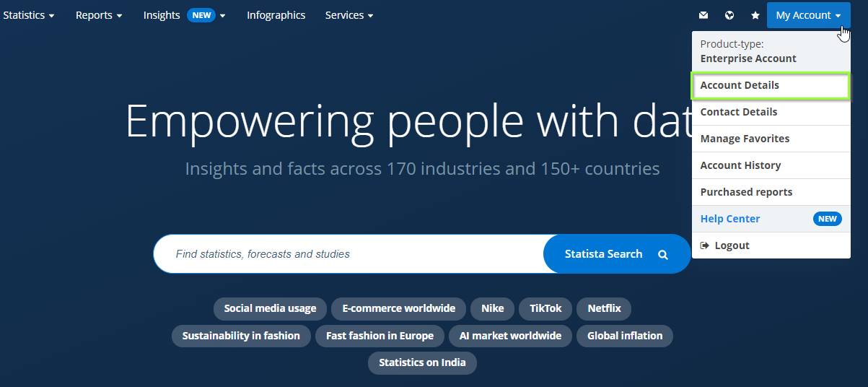Click Fast fashion in Europe tag
Screen dimensions: 868x387
point(380,336)
